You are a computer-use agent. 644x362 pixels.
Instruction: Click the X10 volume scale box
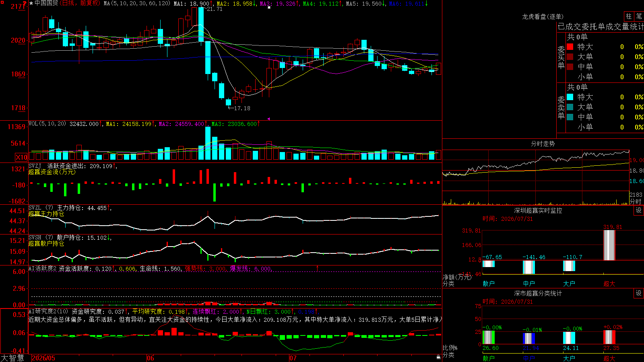click(21, 157)
